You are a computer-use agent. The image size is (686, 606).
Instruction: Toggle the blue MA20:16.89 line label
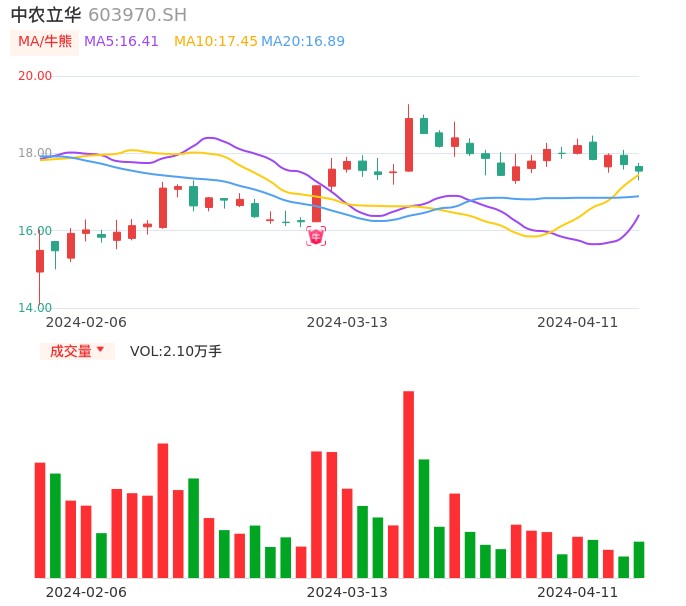(x=303, y=42)
